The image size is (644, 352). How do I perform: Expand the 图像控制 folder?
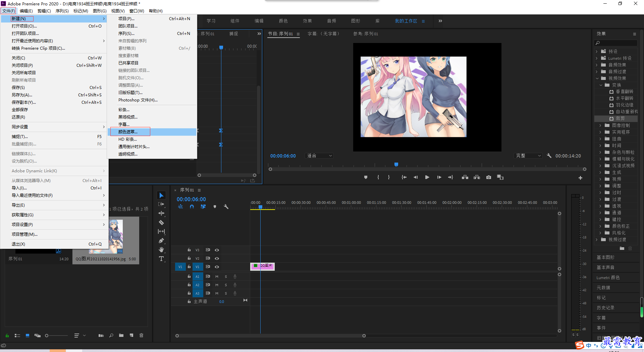(601, 125)
